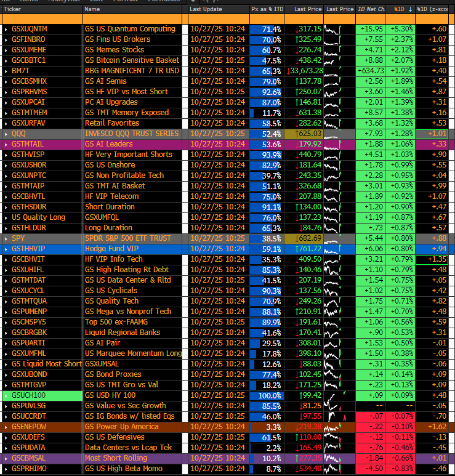Select the Short Duration name cell

[x=132, y=207]
